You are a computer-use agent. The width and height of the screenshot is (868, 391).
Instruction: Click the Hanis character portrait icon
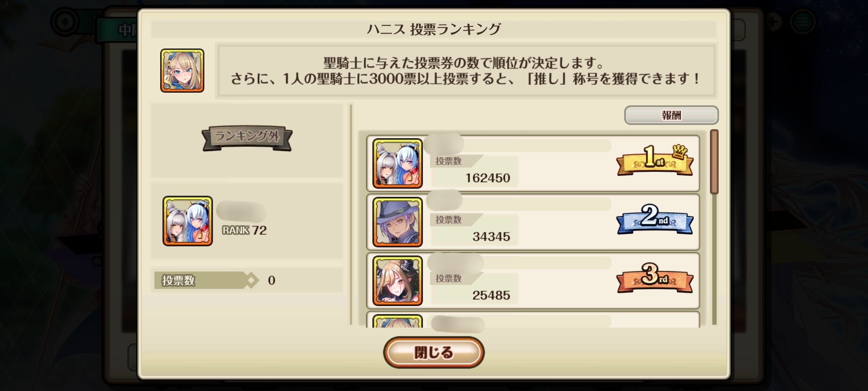(x=182, y=71)
